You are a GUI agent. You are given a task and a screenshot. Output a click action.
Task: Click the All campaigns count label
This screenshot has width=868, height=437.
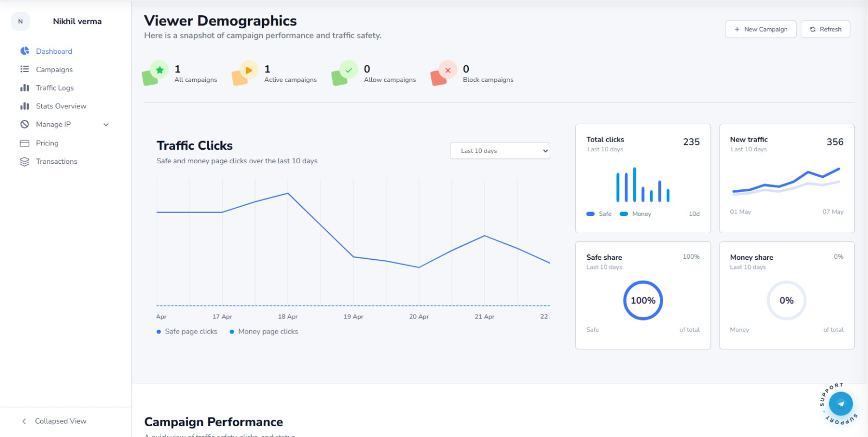click(x=195, y=80)
